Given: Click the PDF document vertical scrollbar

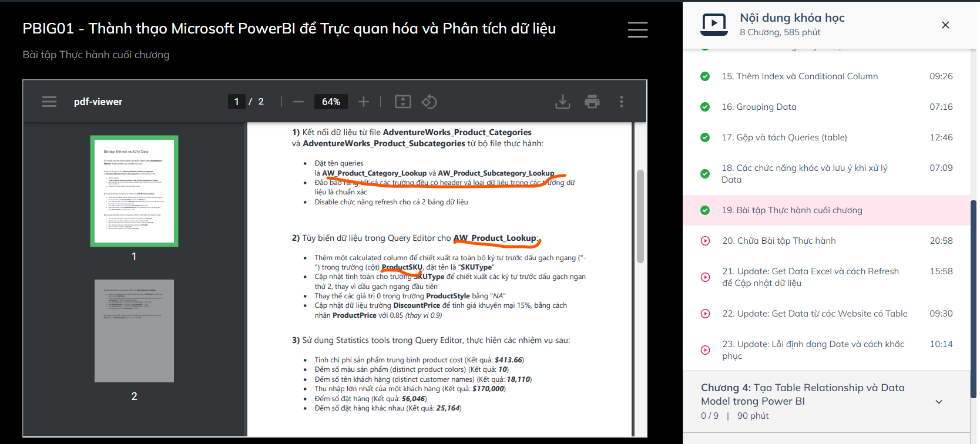Looking at the screenshot, I should click(x=640, y=216).
